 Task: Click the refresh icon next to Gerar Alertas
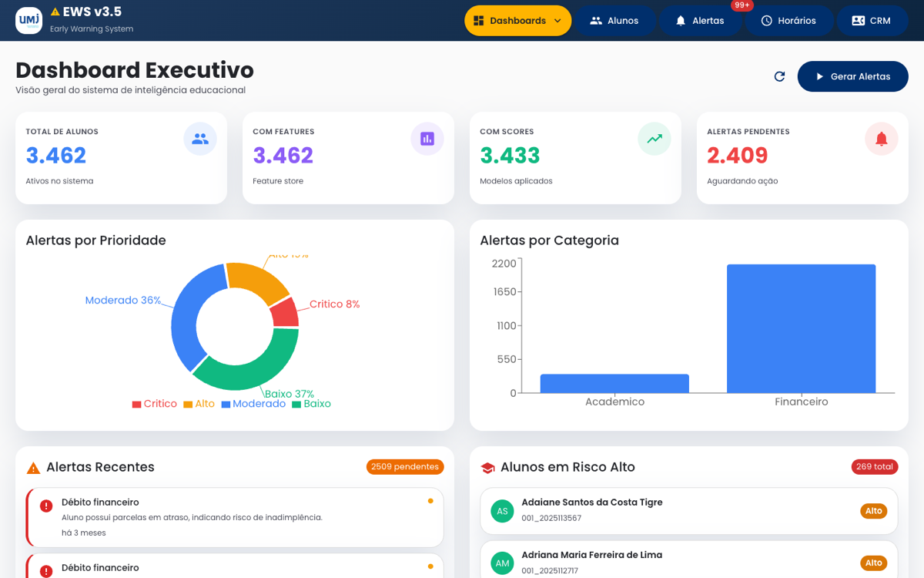coord(779,76)
